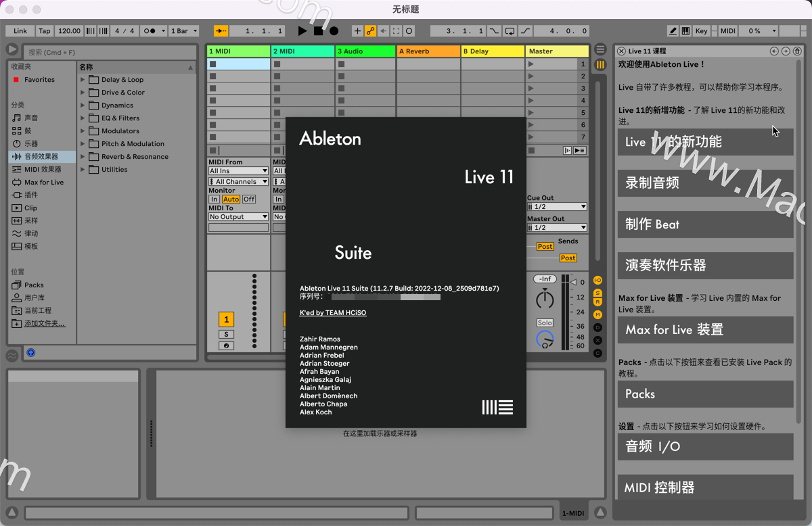This screenshot has height=526, width=812.
Task: Toggle the Punch-In switch
Action: point(494,31)
